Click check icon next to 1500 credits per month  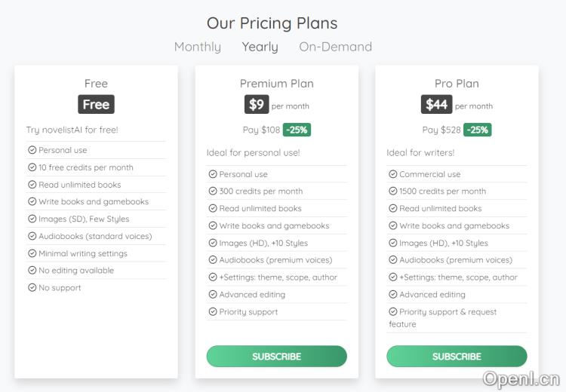point(393,191)
